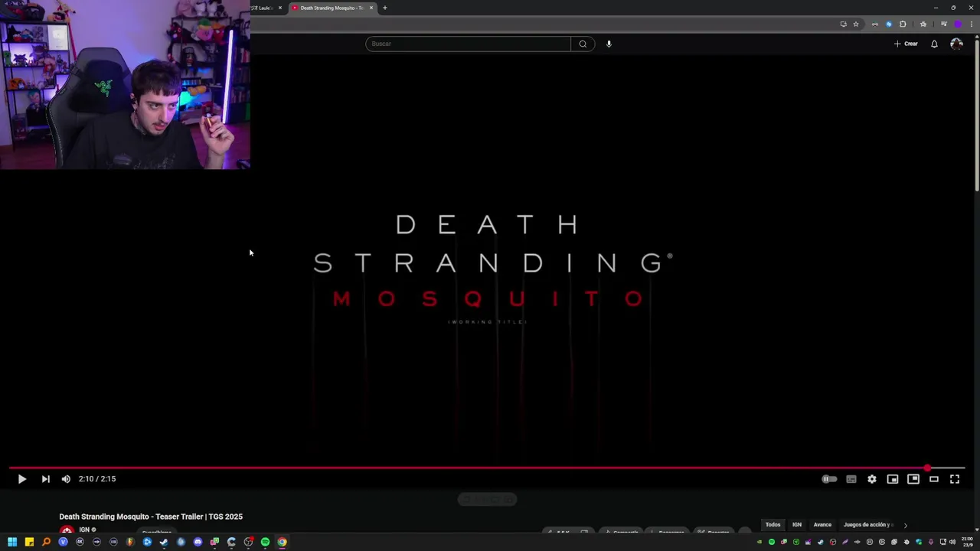Toggle theater mode
The image size is (980, 551).
point(934,479)
